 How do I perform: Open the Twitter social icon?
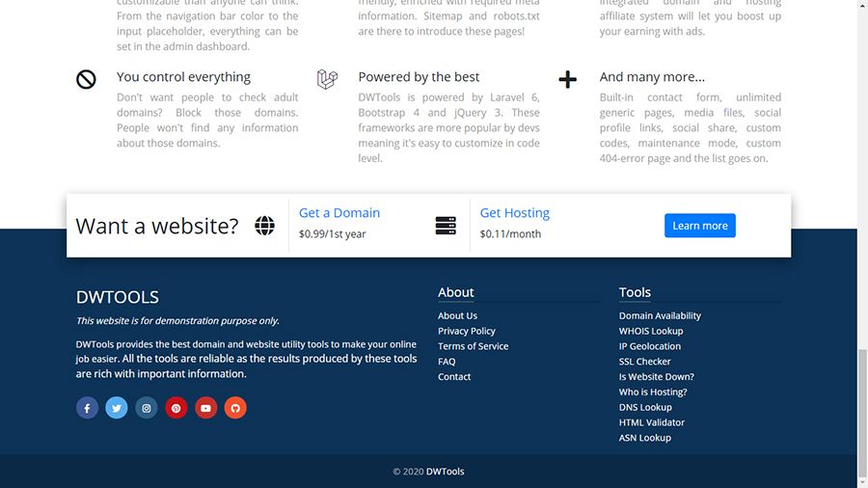[117, 408]
